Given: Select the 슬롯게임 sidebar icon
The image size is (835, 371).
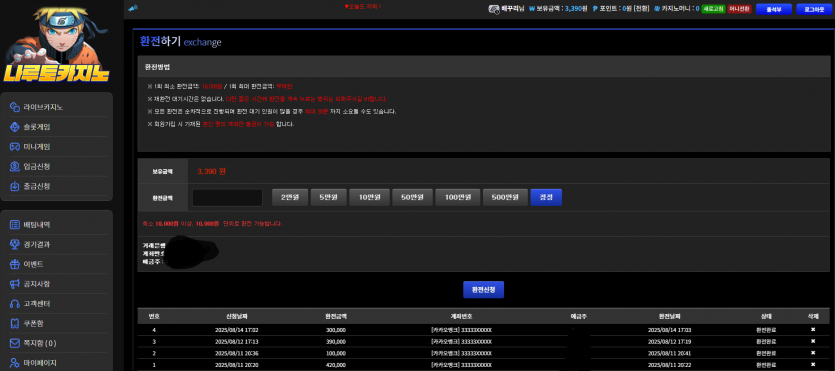Looking at the screenshot, I should pos(15,127).
